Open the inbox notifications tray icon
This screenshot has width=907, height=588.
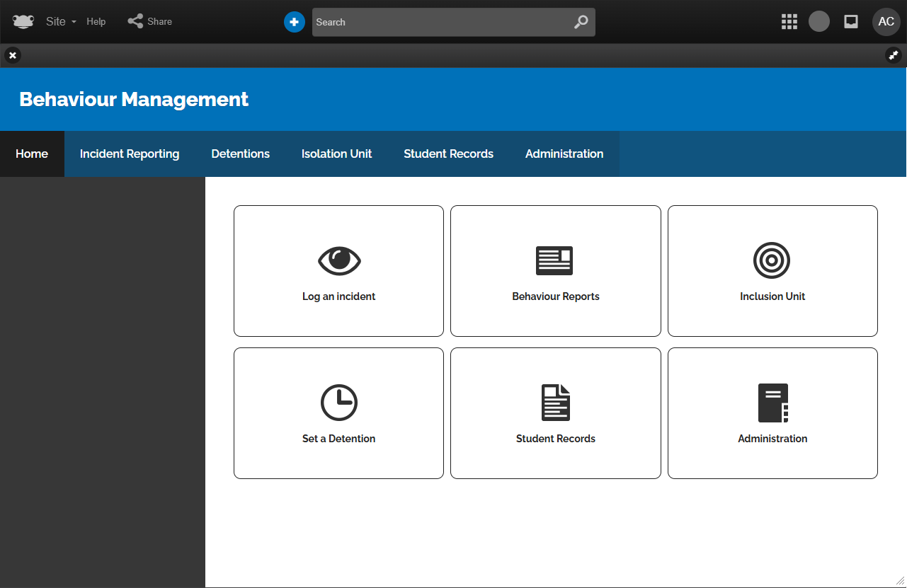click(851, 22)
